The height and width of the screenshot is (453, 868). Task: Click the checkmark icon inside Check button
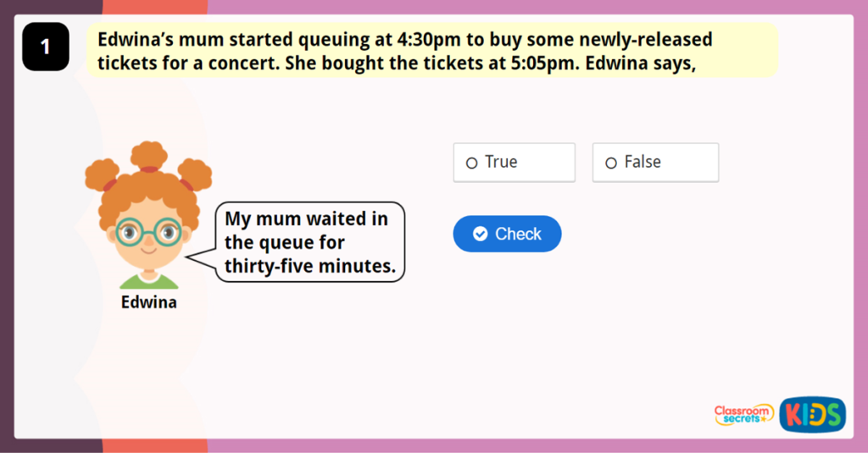480,234
